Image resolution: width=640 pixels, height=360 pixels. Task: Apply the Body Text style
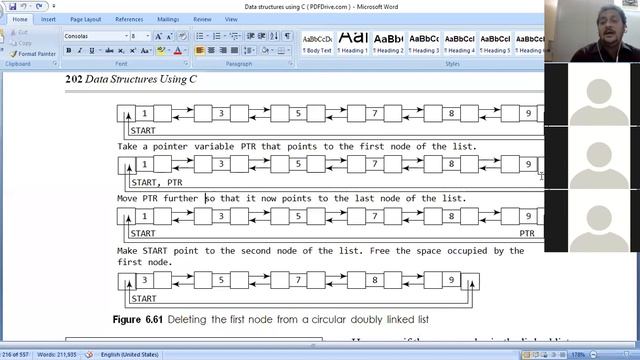click(317, 44)
